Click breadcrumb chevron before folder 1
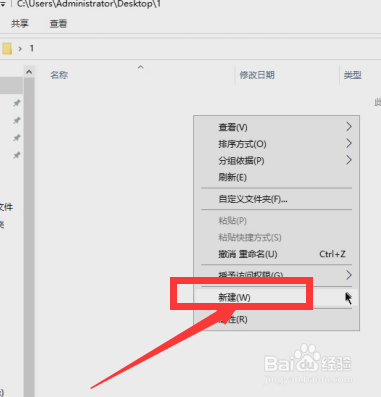381x397 pixels. pyautogui.click(x=20, y=49)
